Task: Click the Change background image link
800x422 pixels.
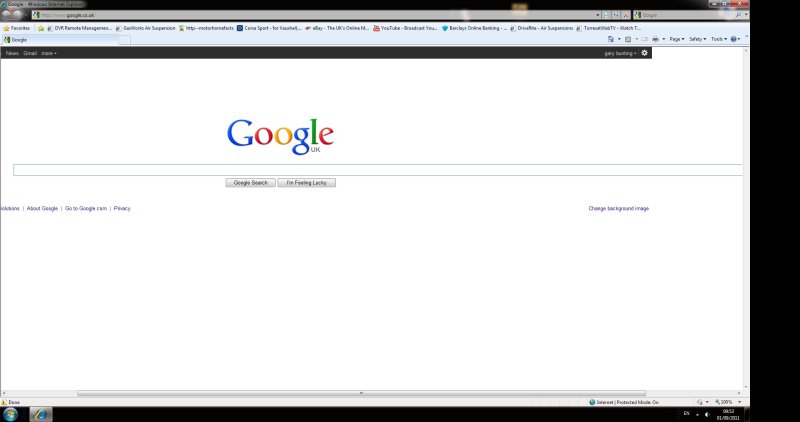Action: (618, 208)
